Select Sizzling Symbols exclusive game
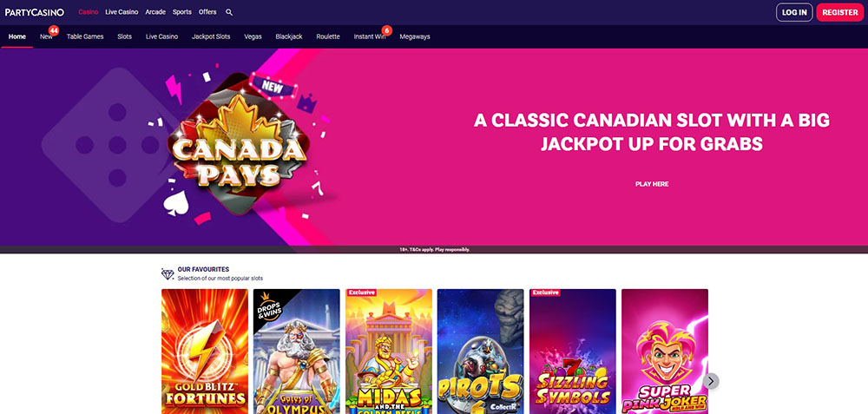 (573, 352)
